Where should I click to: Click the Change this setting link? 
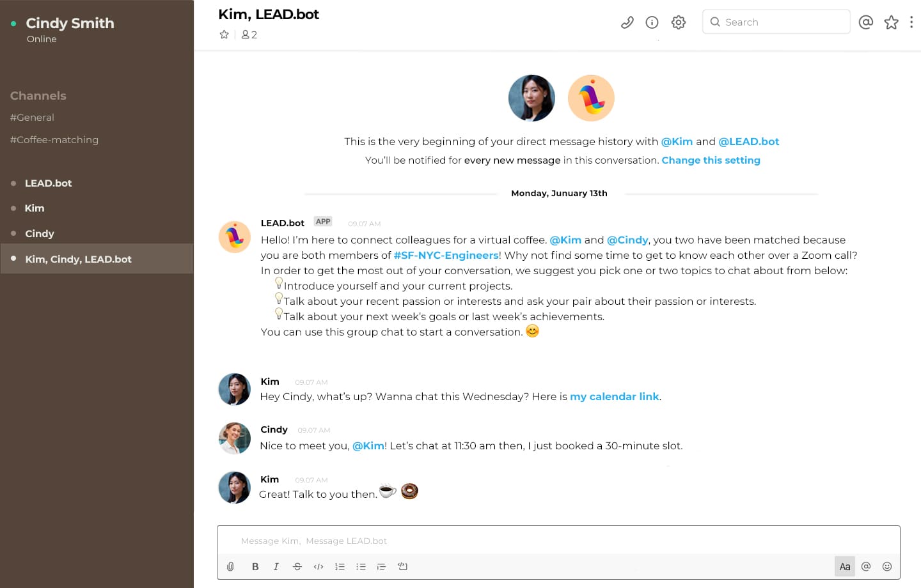click(711, 160)
